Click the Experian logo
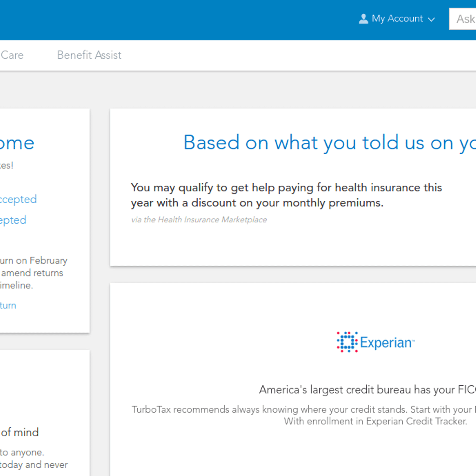 (x=376, y=342)
